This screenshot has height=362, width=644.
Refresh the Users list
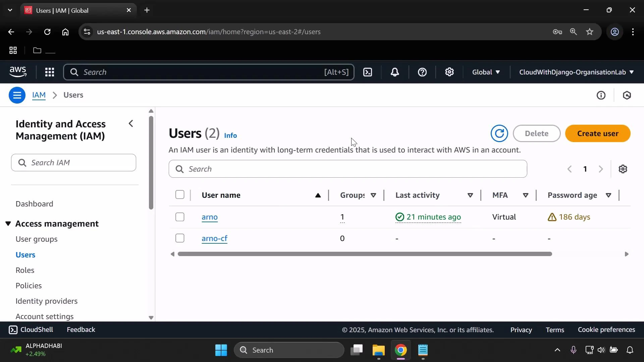pyautogui.click(x=499, y=133)
